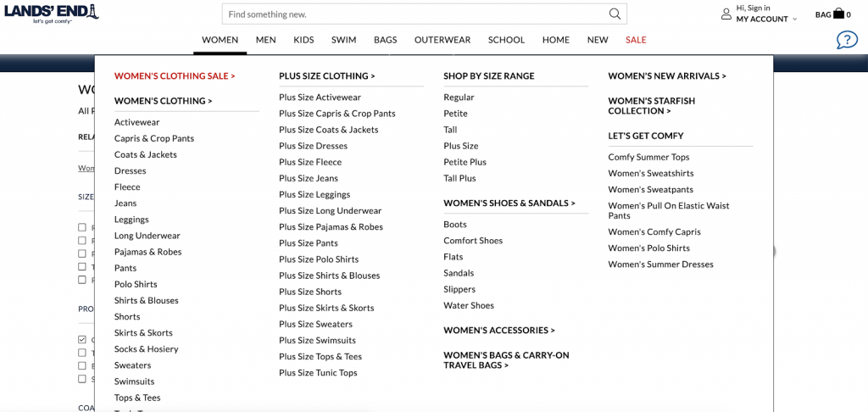Open Women's Pull On Elastic Waist Pants
Screen dimensions: 868x412
click(x=669, y=210)
